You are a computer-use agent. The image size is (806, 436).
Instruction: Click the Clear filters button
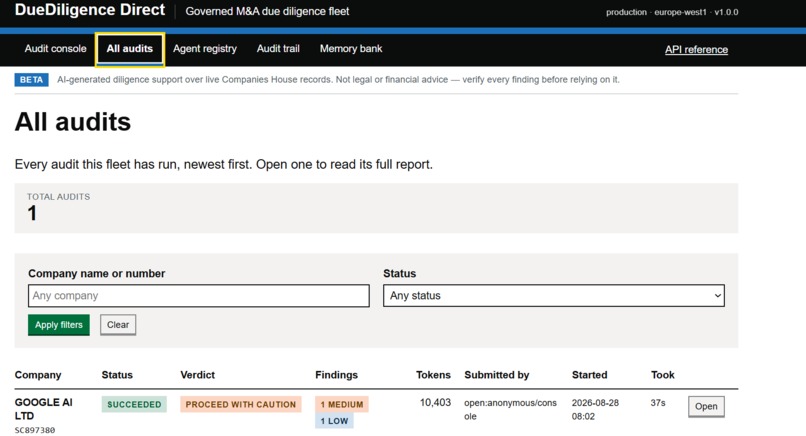tap(118, 325)
